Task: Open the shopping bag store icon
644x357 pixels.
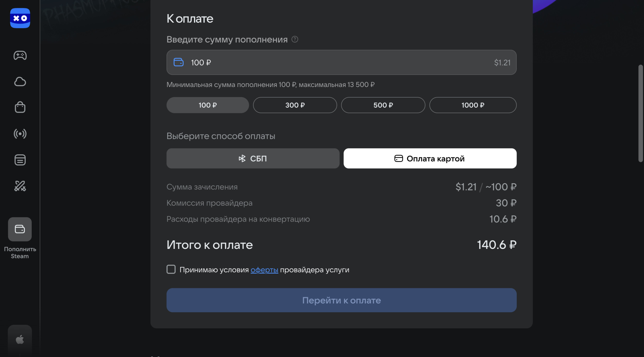Action: [x=20, y=107]
